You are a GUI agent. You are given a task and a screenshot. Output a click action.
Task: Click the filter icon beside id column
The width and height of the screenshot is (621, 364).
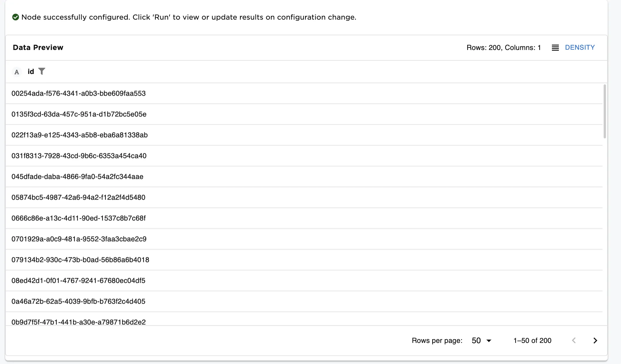click(42, 71)
